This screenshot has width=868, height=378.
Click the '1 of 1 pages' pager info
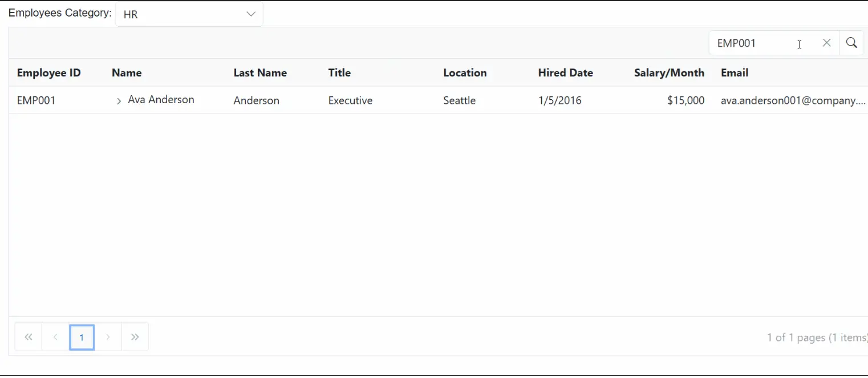click(x=817, y=338)
